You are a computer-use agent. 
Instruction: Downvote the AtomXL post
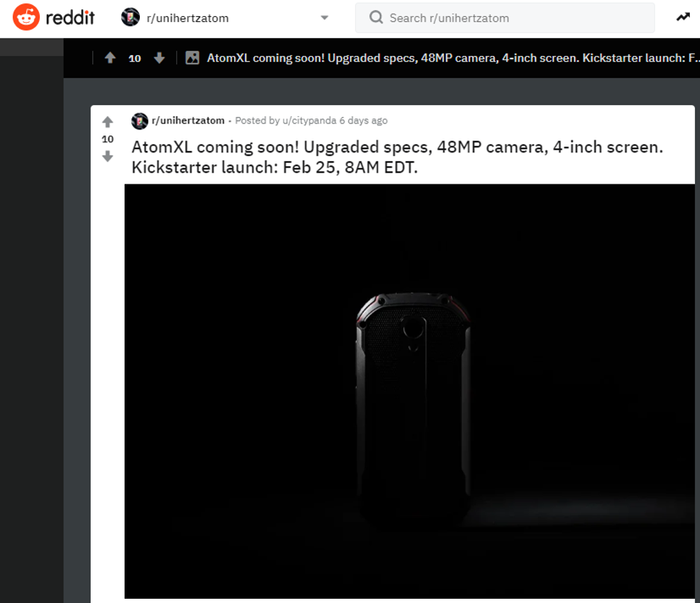coord(108,157)
